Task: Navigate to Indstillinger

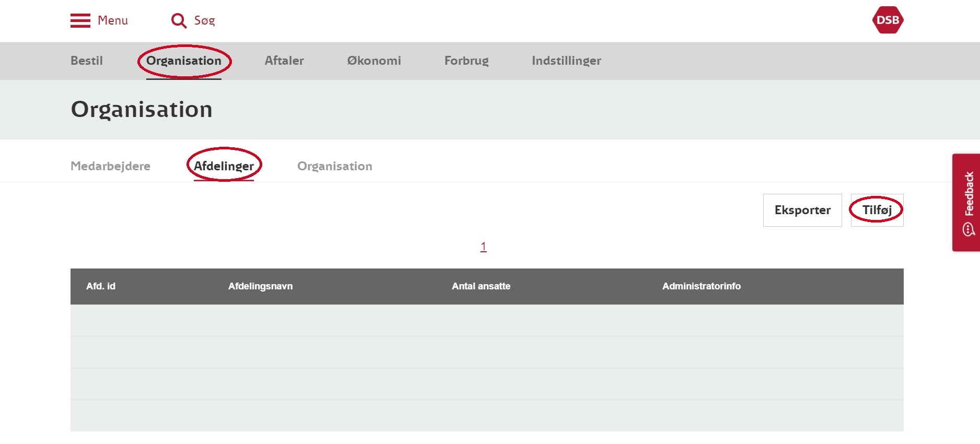Action: (566, 61)
